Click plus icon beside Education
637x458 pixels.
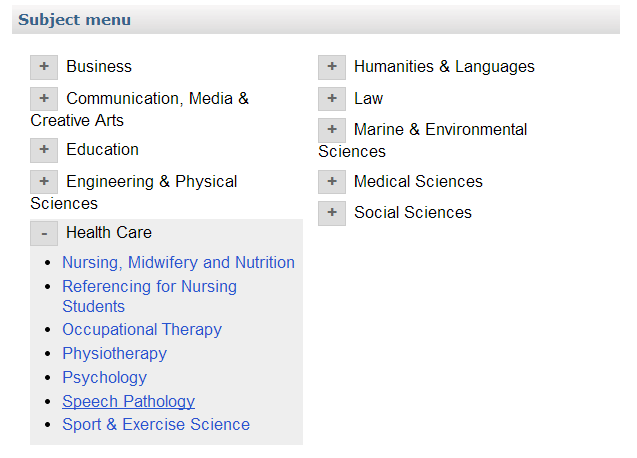tap(44, 150)
